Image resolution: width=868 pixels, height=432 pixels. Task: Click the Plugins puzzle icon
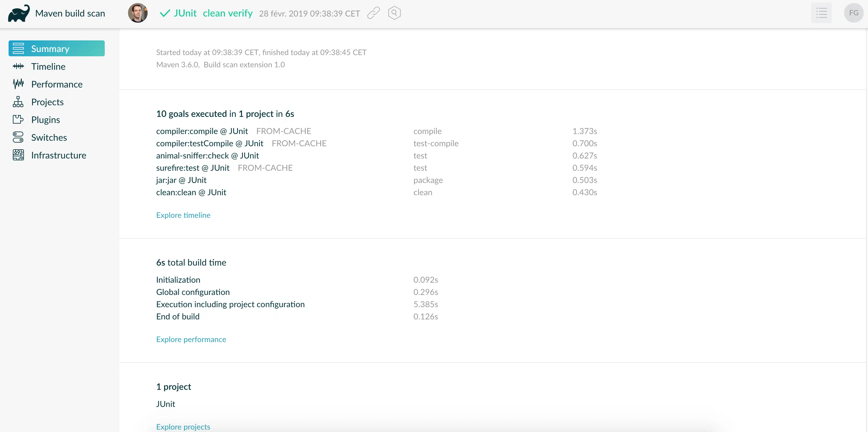click(18, 120)
